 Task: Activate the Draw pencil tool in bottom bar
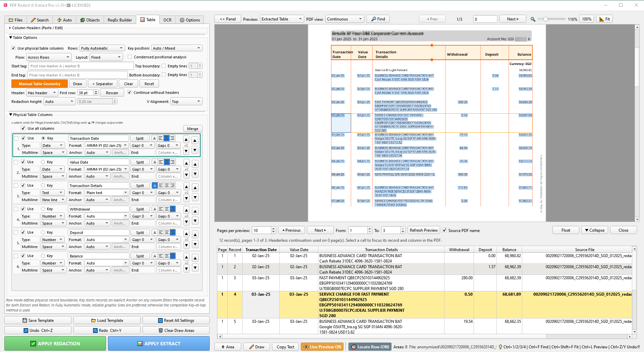pyautogui.click(x=257, y=347)
